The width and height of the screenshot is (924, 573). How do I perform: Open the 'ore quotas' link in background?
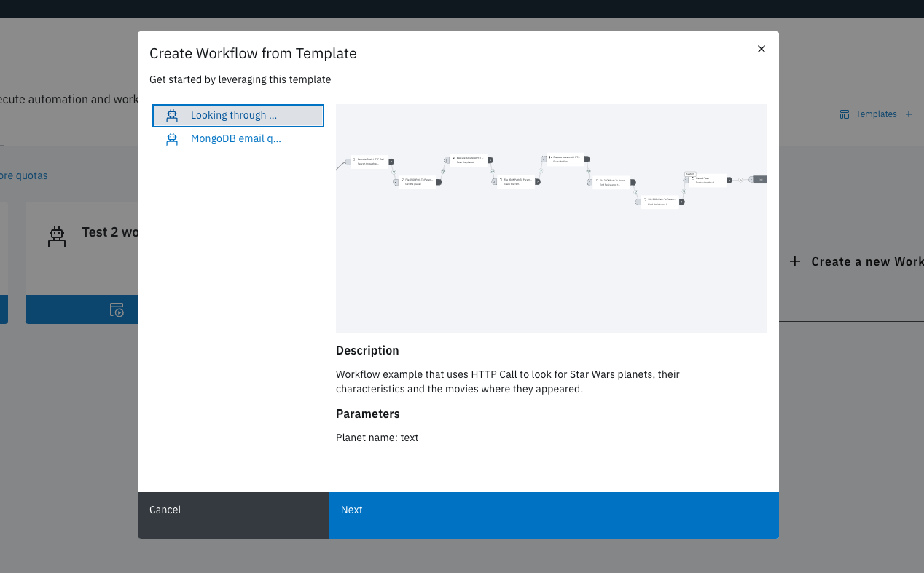coord(24,175)
